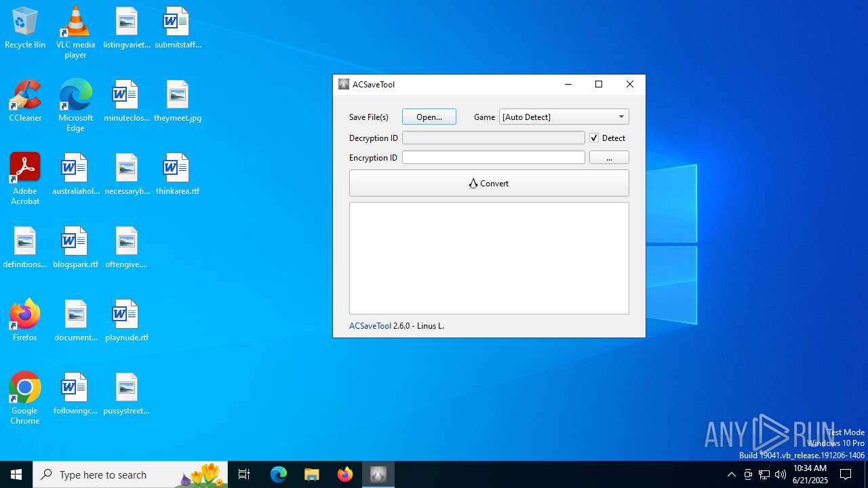Select the followingc... Word document icon
868x488 pixels.
pos(75,394)
